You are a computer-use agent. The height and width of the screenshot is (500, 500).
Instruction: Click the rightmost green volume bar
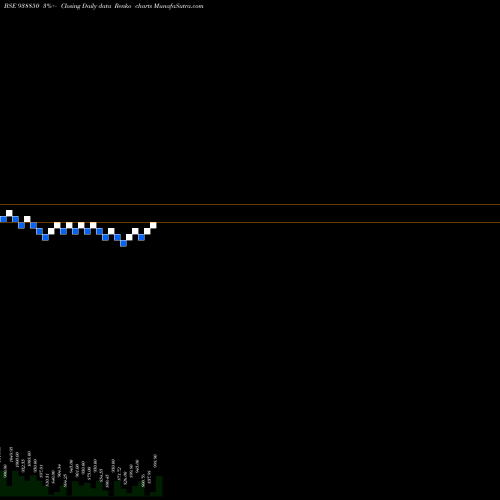pos(159,486)
